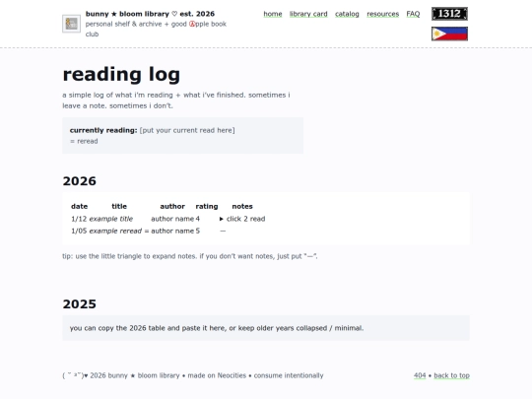Click the rating 5 cell
Screen dimensions: 532x399
pos(198,232)
